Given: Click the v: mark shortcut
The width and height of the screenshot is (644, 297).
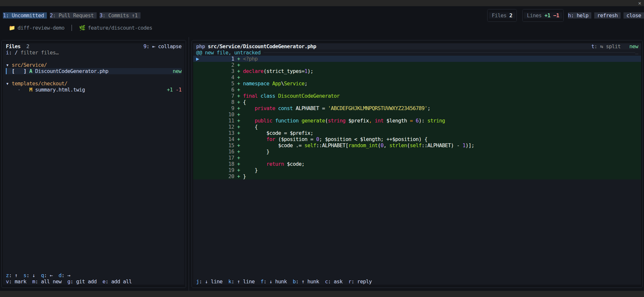Looking at the screenshot, I should (x=16, y=282).
